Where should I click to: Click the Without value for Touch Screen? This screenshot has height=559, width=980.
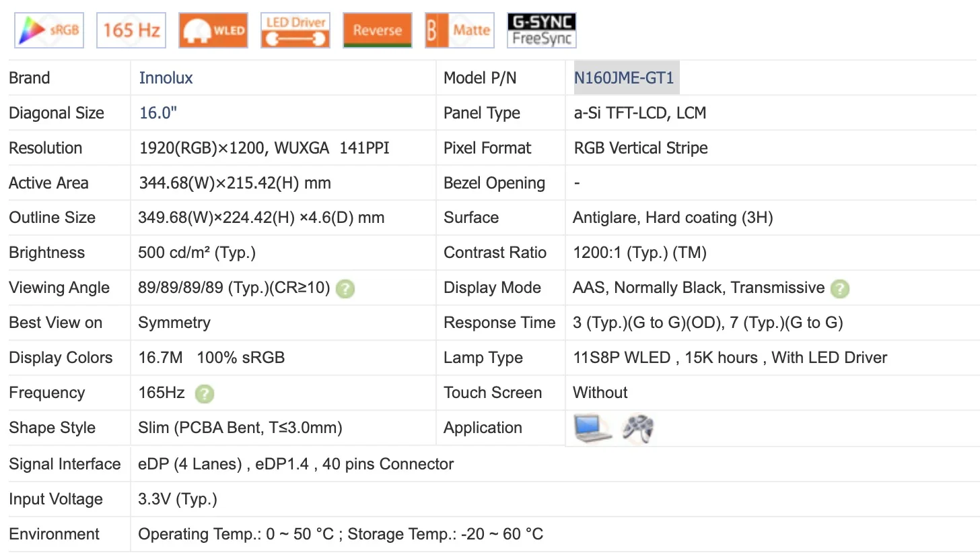[600, 393]
